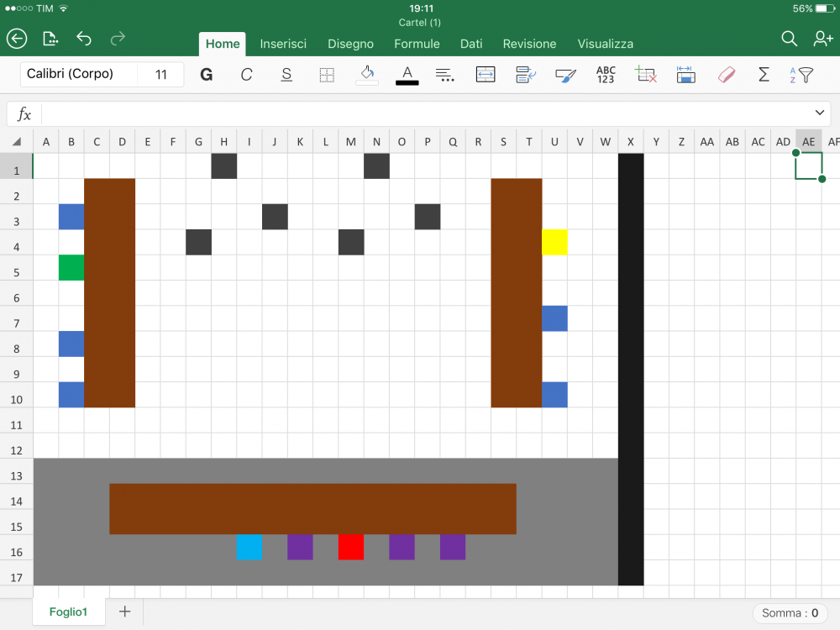Select the yellow filled cell U4
840x630 pixels.
click(554, 242)
